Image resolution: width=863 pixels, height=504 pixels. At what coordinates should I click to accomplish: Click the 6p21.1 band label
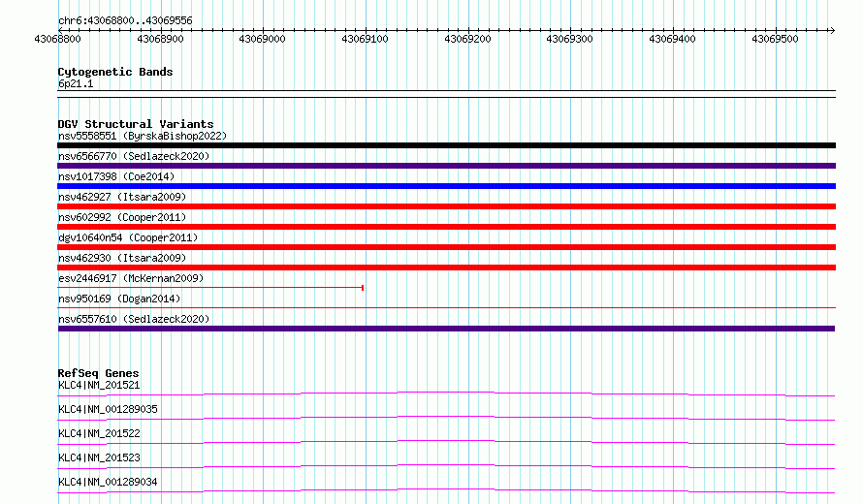[76, 83]
